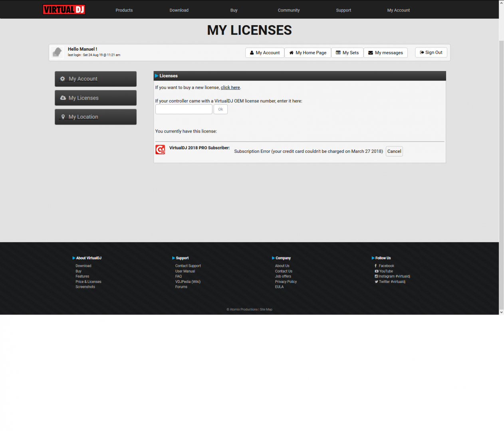Open Contact Us link

click(x=284, y=271)
